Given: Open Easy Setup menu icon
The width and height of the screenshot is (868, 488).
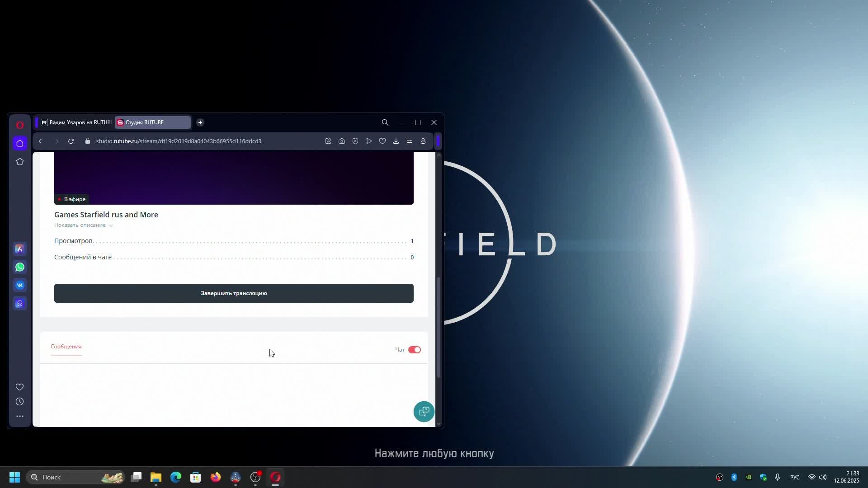Looking at the screenshot, I should pyautogui.click(x=410, y=141).
